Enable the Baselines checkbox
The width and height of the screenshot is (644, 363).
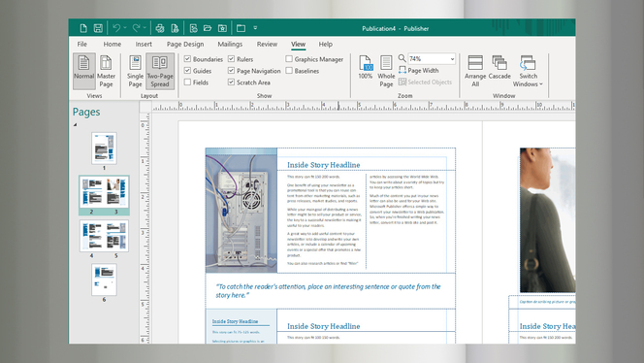(289, 70)
